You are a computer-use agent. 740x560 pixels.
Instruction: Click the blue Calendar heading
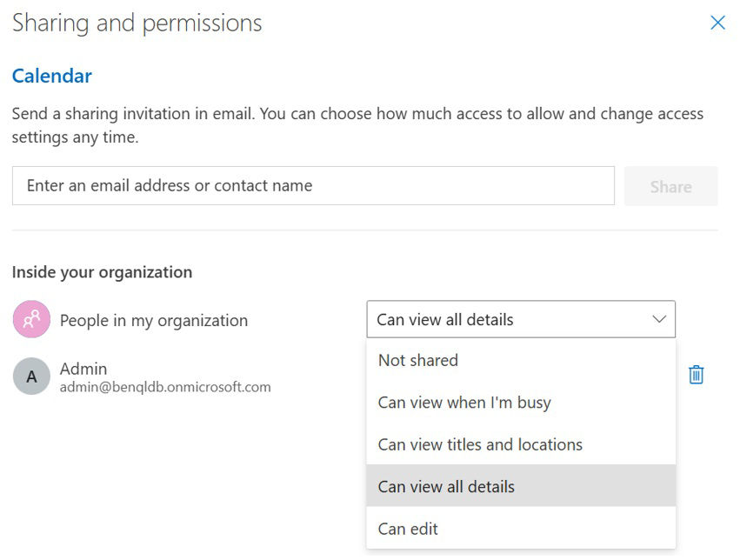52,76
